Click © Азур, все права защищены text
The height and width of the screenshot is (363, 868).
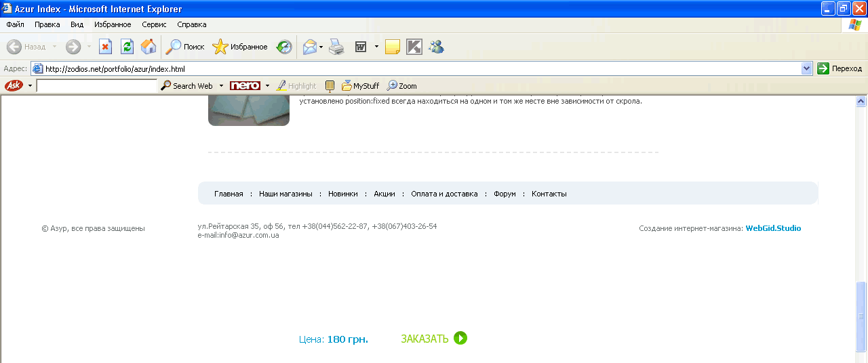click(94, 228)
